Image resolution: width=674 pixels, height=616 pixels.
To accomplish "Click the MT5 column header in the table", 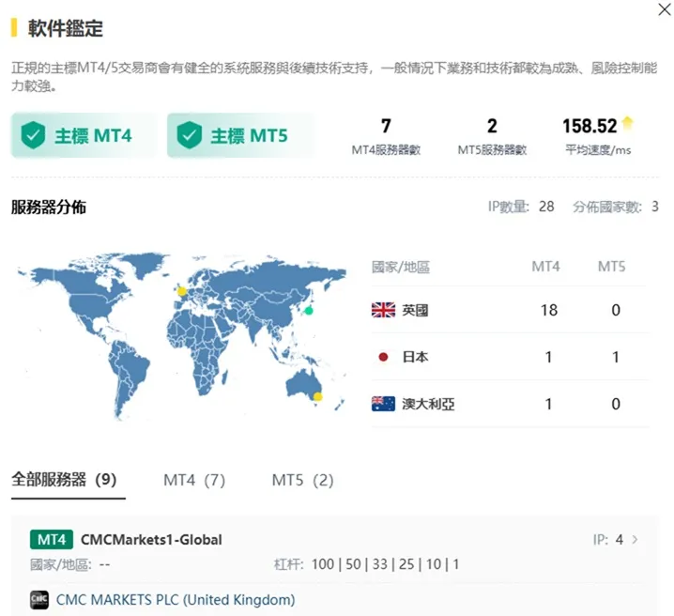I will [612, 267].
